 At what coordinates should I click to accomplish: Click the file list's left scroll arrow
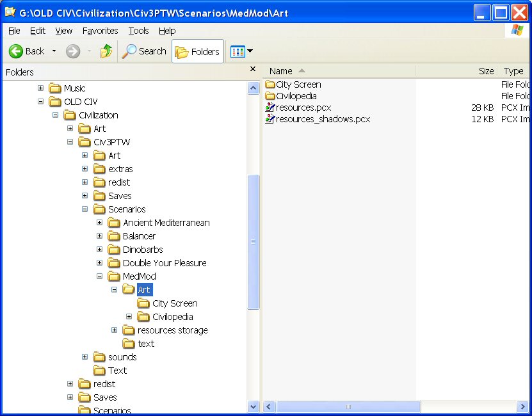269,406
